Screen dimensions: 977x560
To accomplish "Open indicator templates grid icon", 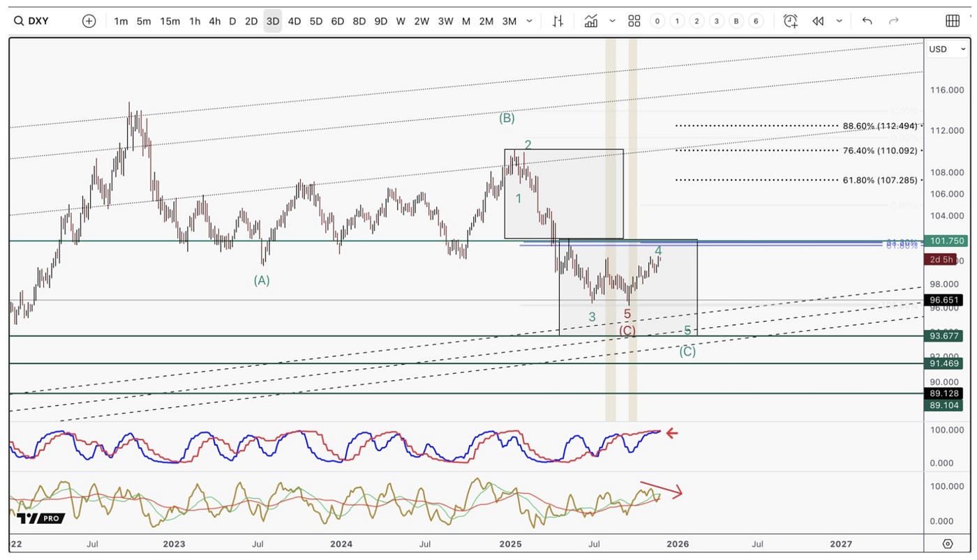I will (634, 21).
